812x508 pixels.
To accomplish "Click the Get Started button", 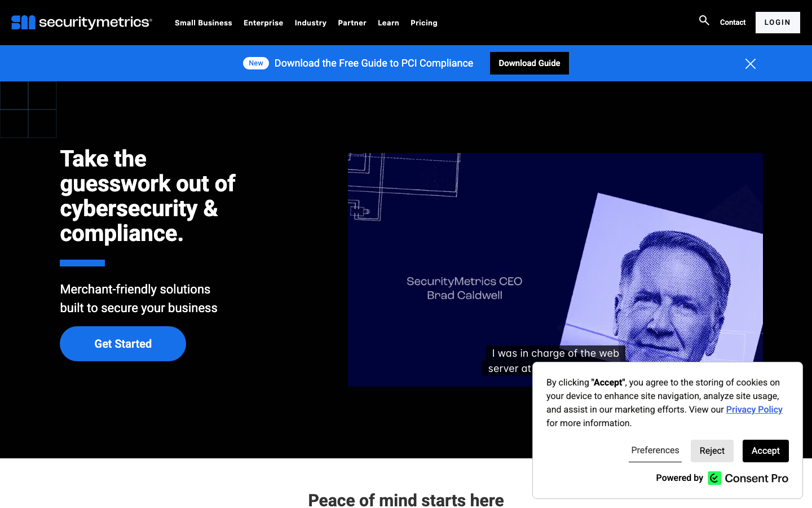I will (123, 344).
